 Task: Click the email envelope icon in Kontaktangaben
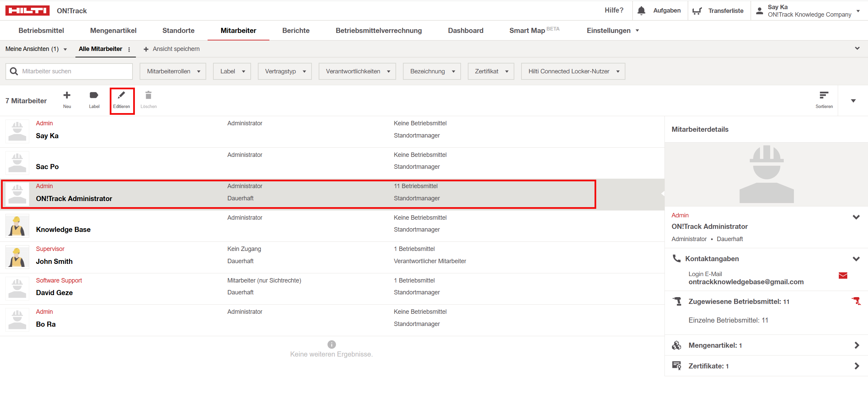843,275
